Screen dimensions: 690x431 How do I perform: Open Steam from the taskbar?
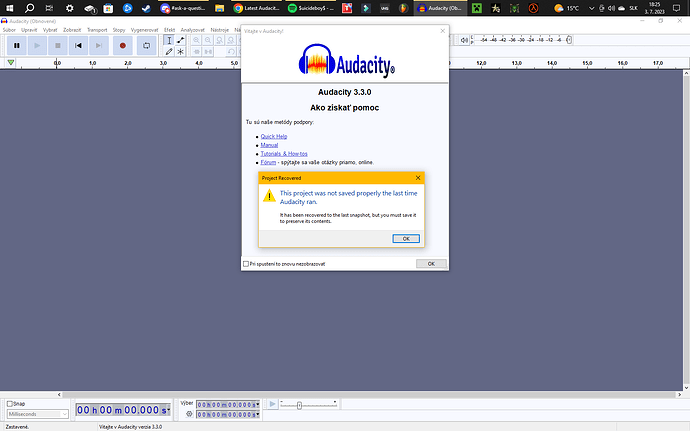click(x=147, y=8)
